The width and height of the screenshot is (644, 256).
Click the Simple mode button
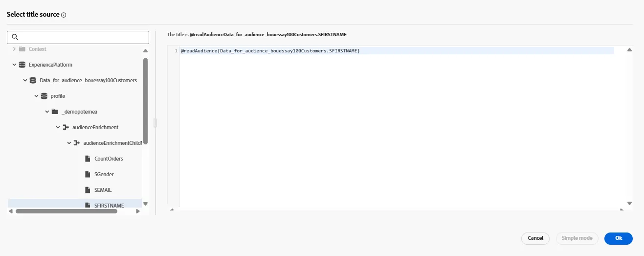click(x=577, y=238)
